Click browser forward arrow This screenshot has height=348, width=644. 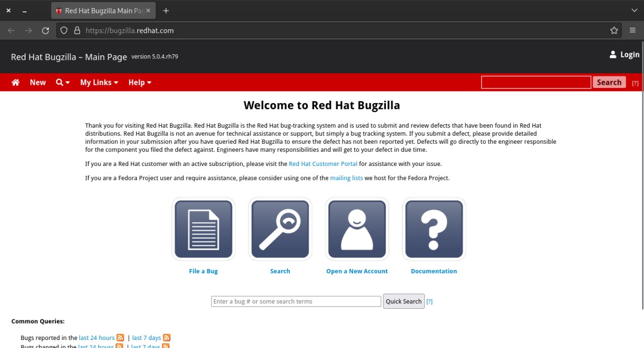(28, 31)
